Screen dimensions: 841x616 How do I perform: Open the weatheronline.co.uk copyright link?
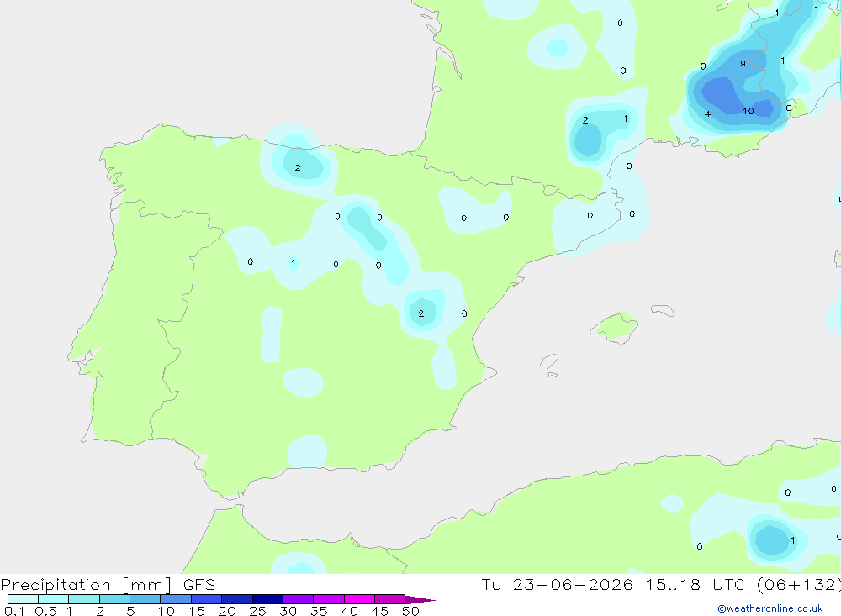(770, 608)
